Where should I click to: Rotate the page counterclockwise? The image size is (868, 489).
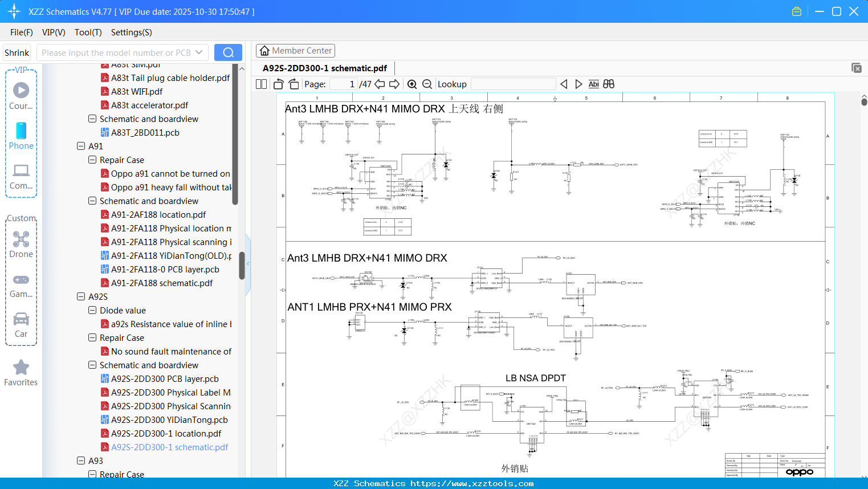(279, 84)
